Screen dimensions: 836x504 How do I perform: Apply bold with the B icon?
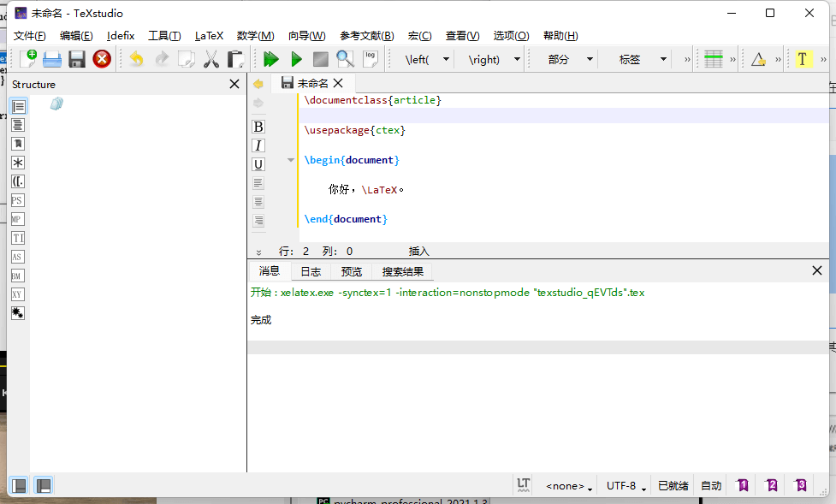pyautogui.click(x=258, y=127)
